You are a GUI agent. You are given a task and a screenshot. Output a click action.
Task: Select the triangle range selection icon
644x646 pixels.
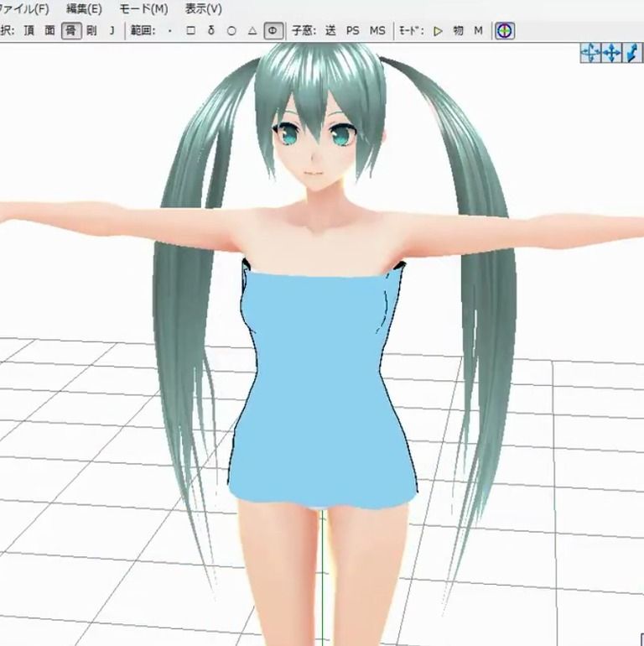click(252, 31)
